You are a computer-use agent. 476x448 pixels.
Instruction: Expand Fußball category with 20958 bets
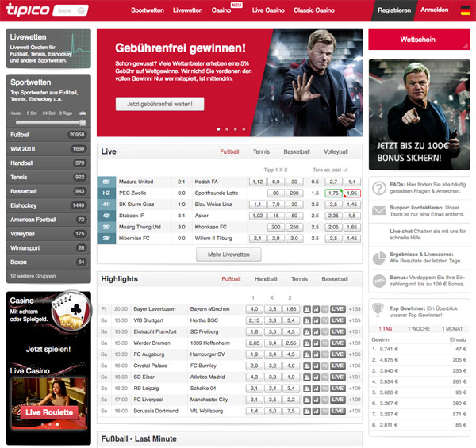tap(48, 135)
